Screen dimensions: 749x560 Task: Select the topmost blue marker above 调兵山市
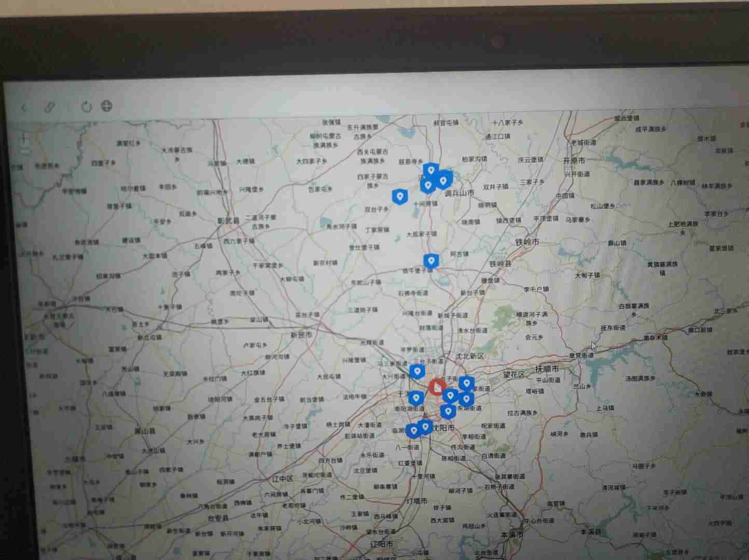pyautogui.click(x=431, y=170)
